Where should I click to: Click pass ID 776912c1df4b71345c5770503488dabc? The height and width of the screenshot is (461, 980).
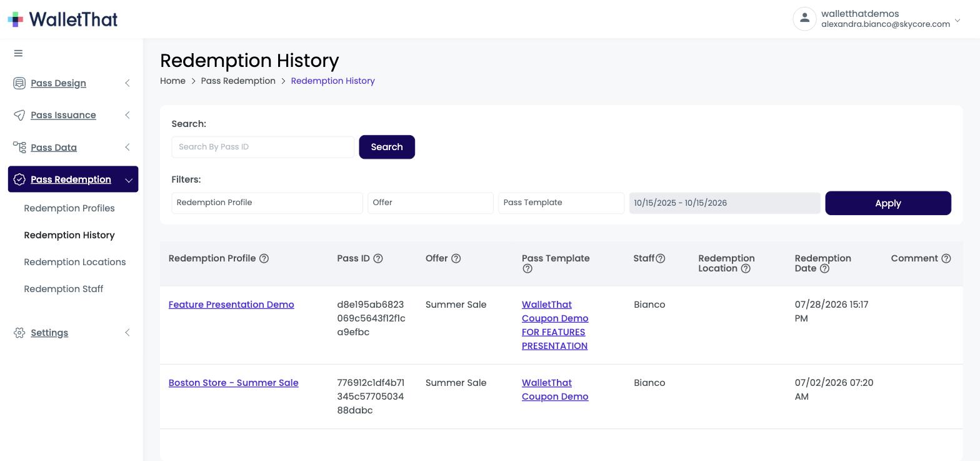[x=371, y=397]
